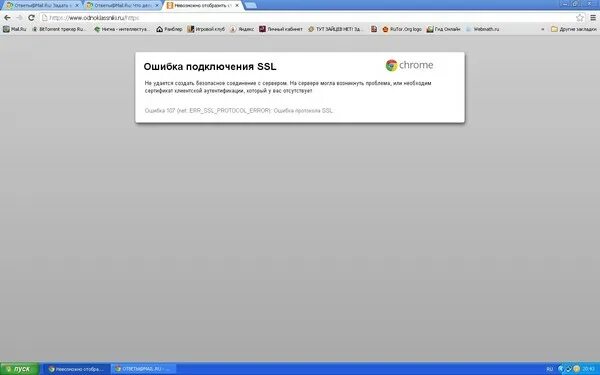The width and height of the screenshot is (600, 375).
Task: Open the Mail.Ru bookmark
Action: (15, 29)
